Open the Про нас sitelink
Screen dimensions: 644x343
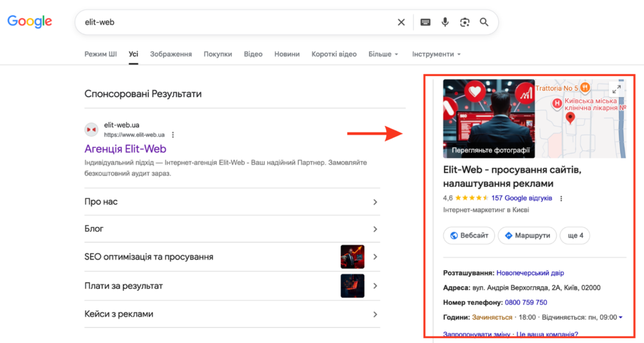101,201
